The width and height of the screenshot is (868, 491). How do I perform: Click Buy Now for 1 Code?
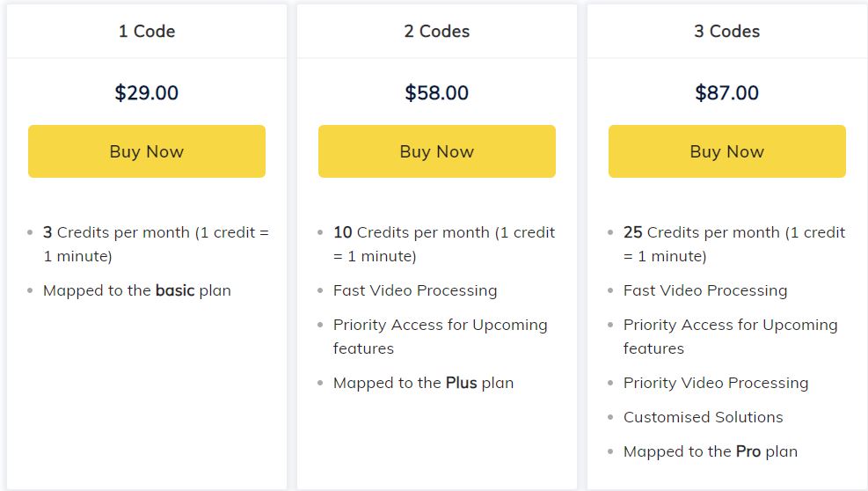[x=146, y=151]
